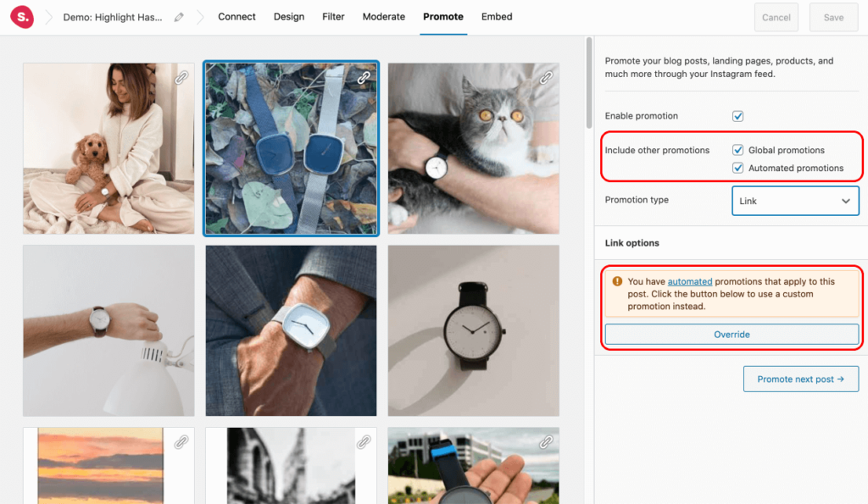868x504 pixels.
Task: Click the paperclip icon on the selected watches photo
Action: pyautogui.click(x=364, y=77)
